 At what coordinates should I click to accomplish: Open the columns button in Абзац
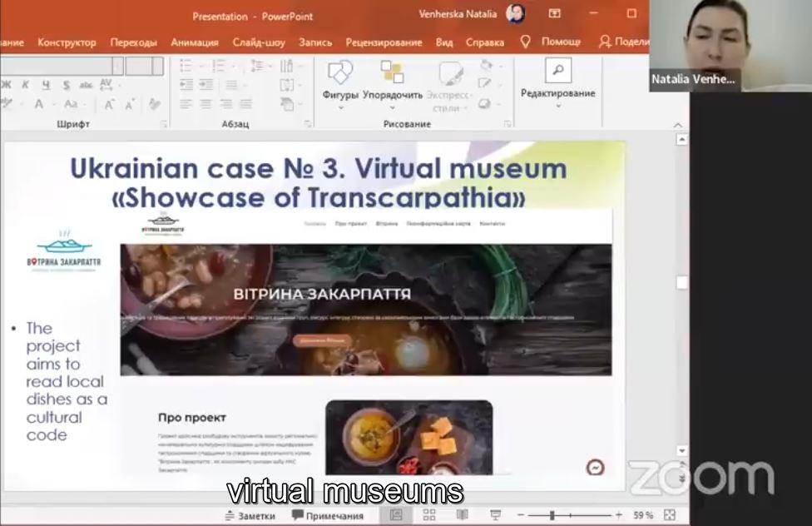[x=231, y=84]
